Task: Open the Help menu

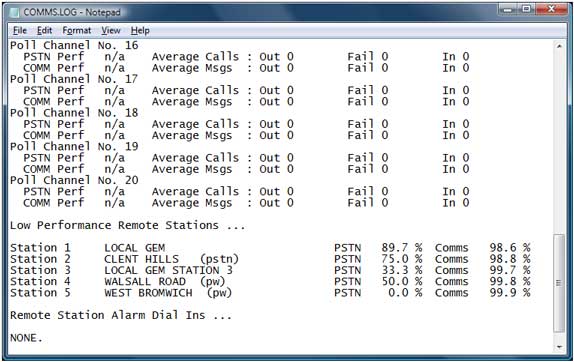Action: [140, 31]
